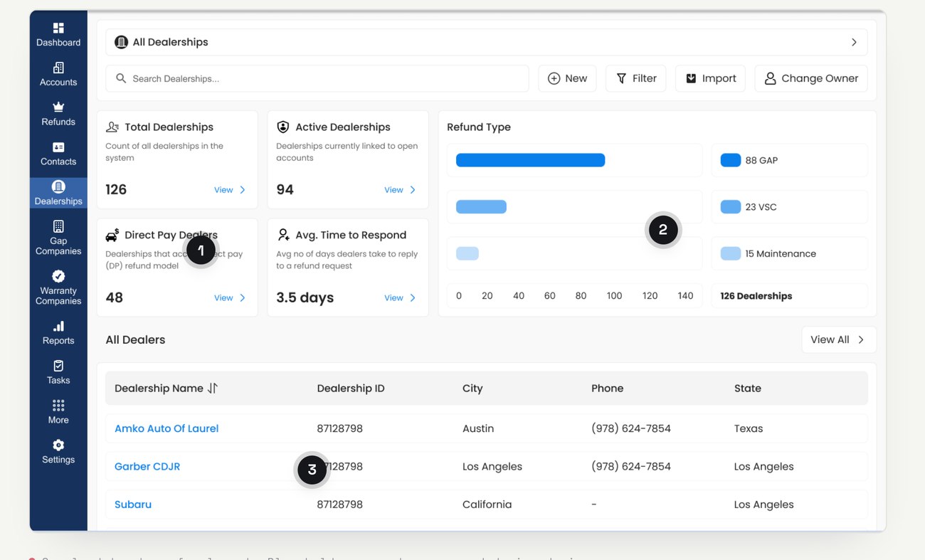Screen dimensions: 925x560
Task: Click the GAP bar in the chart
Action: pos(530,160)
